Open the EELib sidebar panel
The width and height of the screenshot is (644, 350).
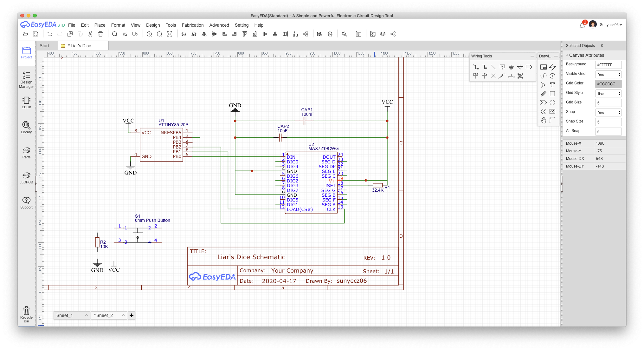coord(26,102)
